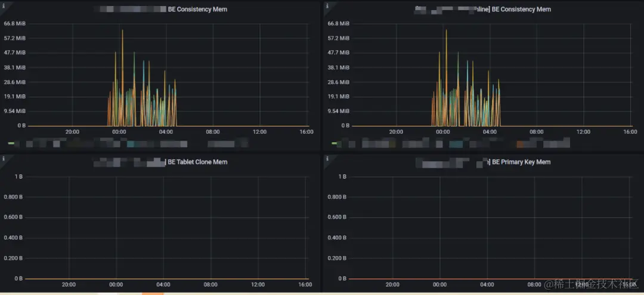Click '12:00' time label in right Consistency panel
Image resolution: width=644 pixels, height=295 pixels.
583,132
